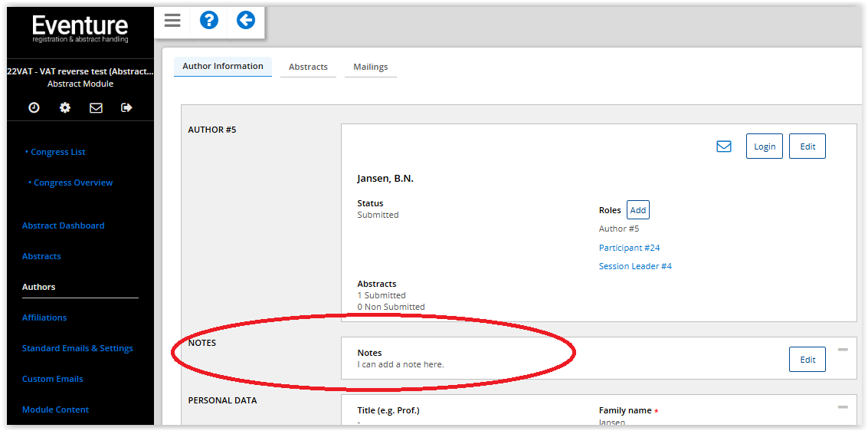Open the settings gear icon in sidebar

click(x=65, y=108)
